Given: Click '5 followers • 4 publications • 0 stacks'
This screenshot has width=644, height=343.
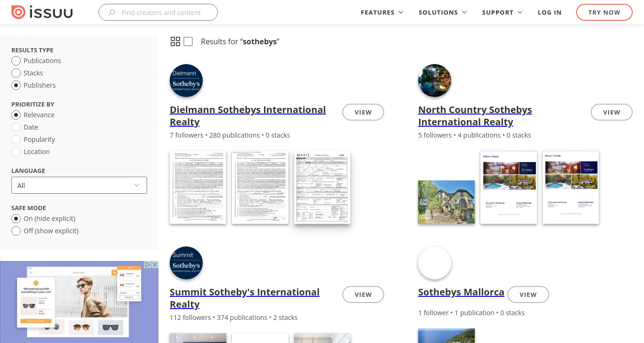Looking at the screenshot, I should [475, 135].
